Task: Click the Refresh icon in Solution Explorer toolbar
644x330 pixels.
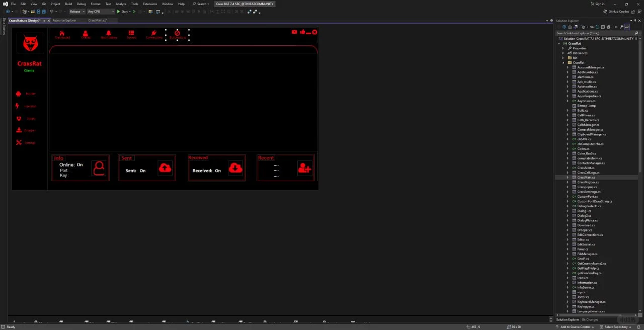Action: [597, 27]
